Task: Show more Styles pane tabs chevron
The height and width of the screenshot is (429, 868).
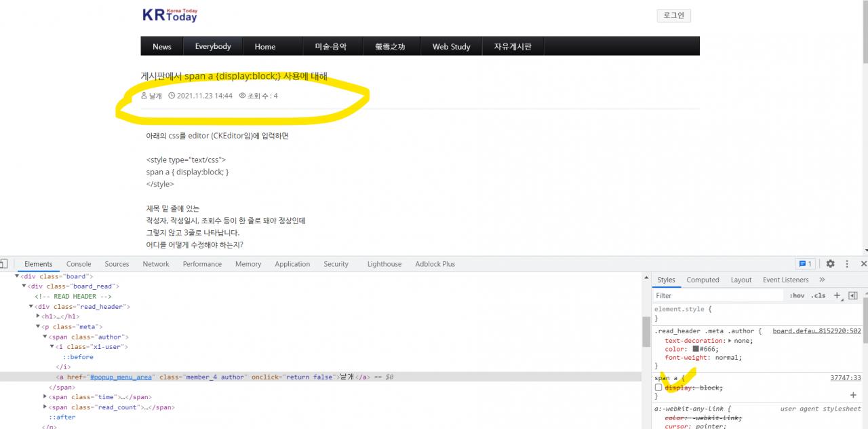Action: click(822, 280)
